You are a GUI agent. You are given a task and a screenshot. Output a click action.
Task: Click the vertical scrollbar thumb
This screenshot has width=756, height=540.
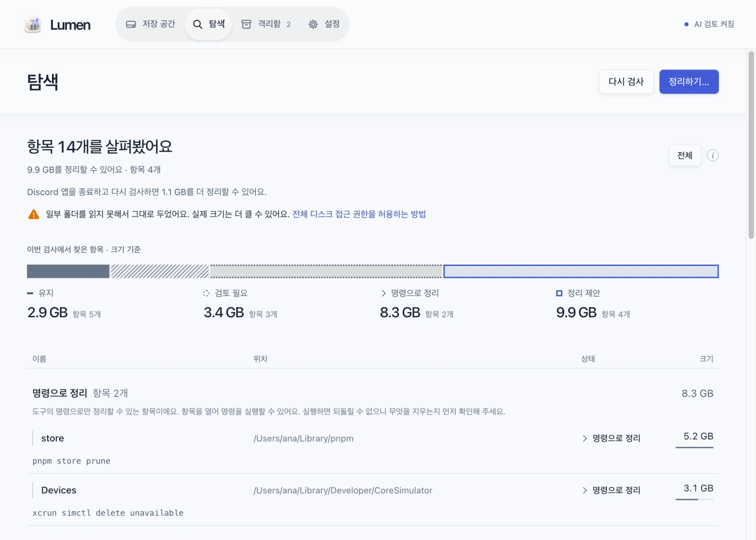(x=751, y=145)
